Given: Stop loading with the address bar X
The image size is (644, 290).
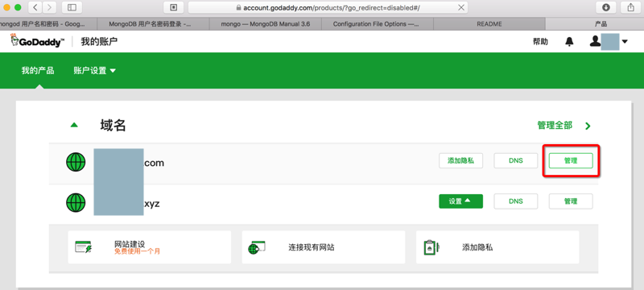Looking at the screenshot, I should click(461, 7).
